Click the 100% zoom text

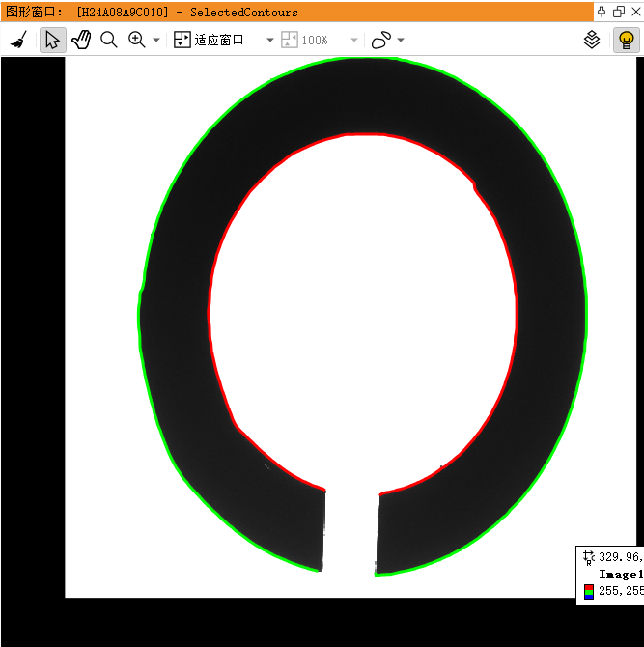[315, 41]
